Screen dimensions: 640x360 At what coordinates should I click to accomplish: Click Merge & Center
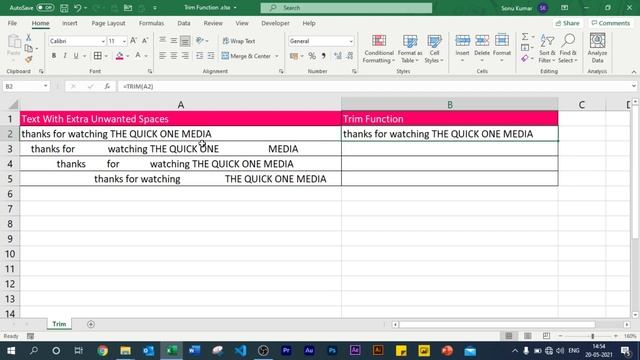point(246,56)
